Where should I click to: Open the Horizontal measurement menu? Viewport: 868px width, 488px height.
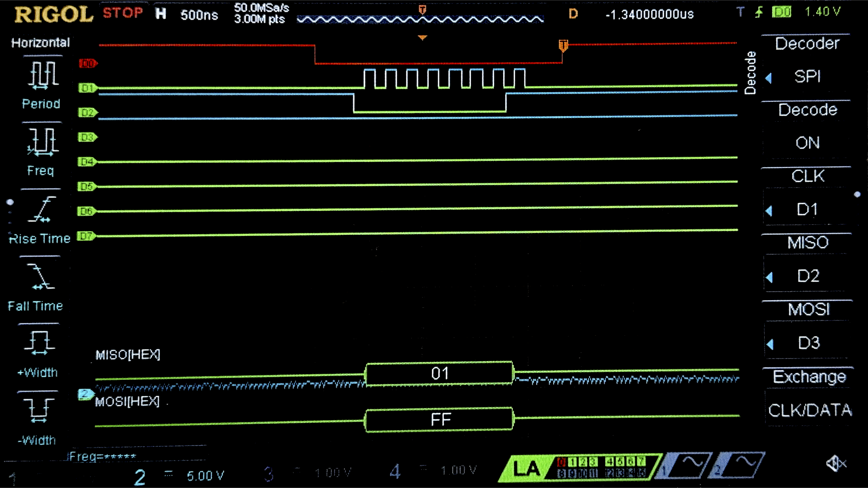coord(40,43)
